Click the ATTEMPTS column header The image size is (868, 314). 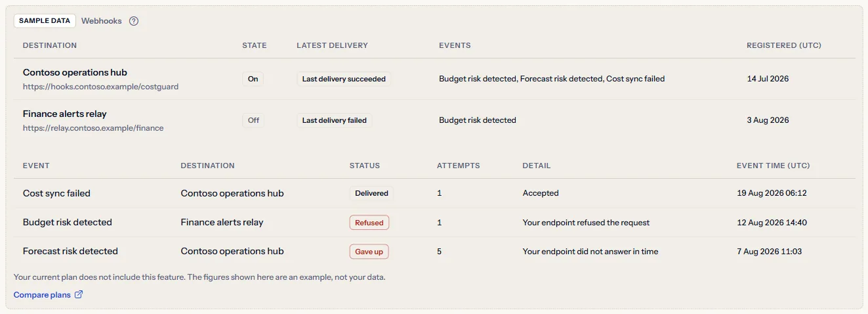coord(459,166)
